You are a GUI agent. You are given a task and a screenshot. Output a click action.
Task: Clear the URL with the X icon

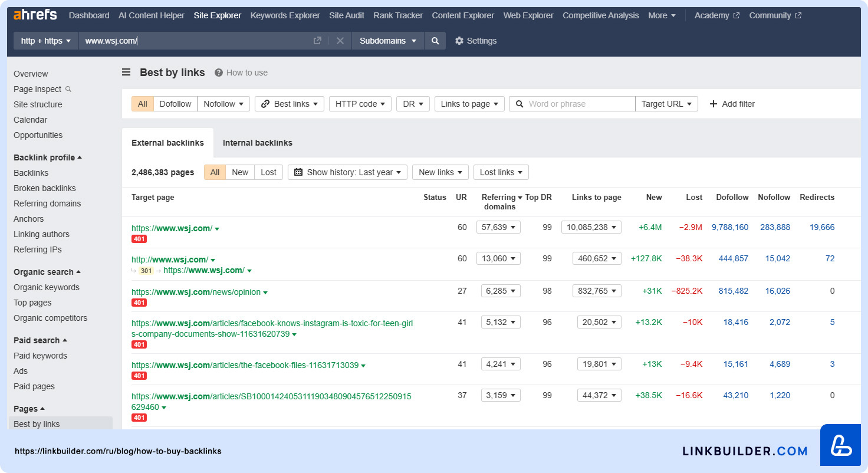pos(340,41)
